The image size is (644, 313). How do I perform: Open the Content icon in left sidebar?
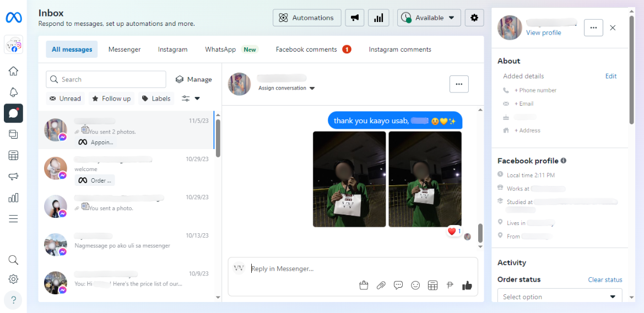(x=14, y=135)
